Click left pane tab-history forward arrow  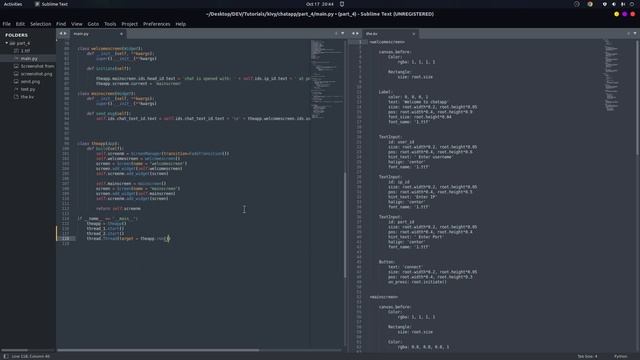click(64, 33)
